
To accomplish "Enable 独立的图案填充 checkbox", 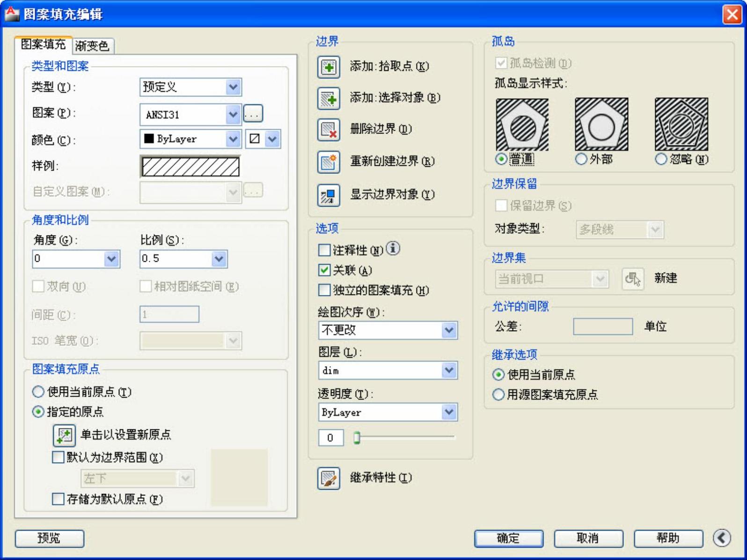I will (324, 290).
